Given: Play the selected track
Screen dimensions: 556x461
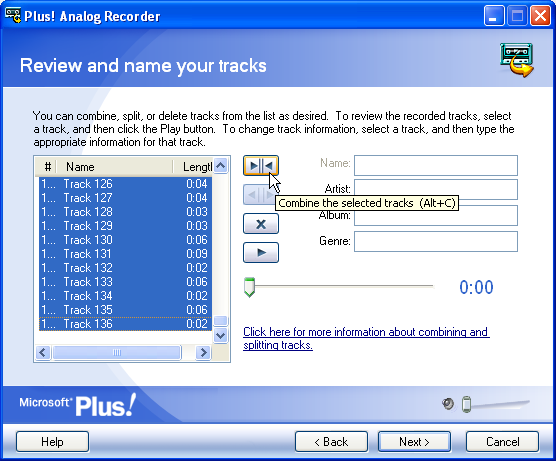Looking at the screenshot, I should [261, 252].
